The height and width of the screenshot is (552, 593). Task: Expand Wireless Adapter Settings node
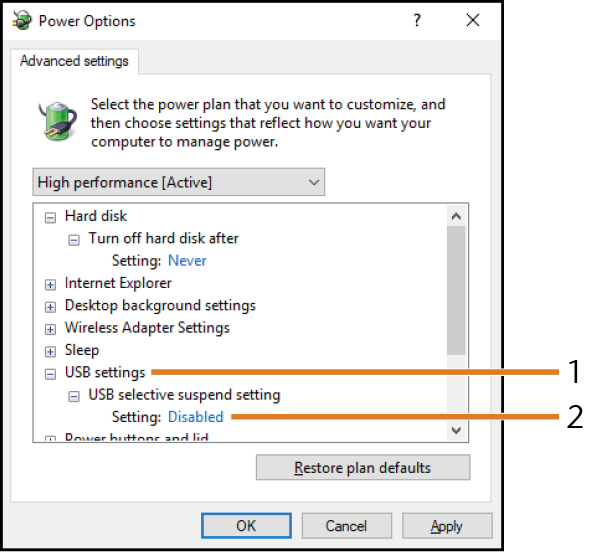(x=50, y=329)
